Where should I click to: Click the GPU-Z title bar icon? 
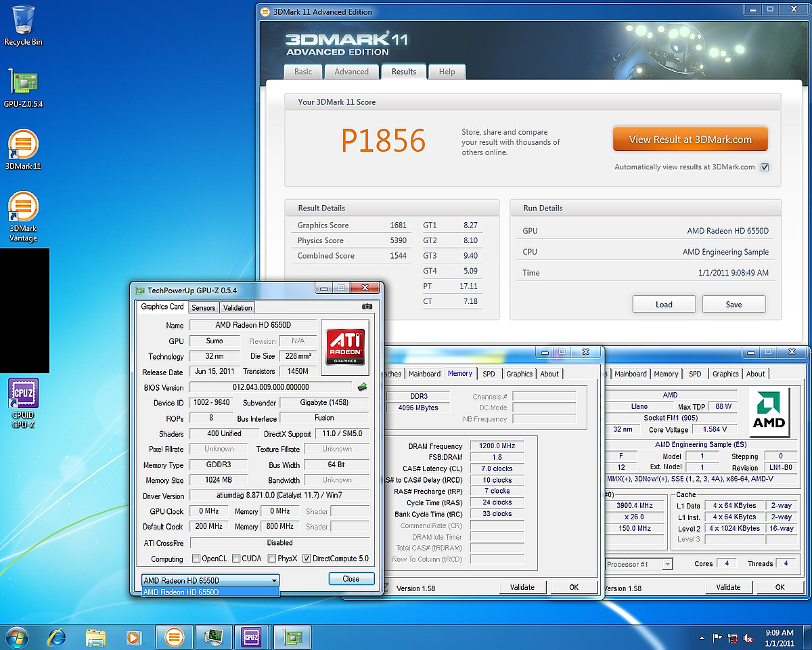(x=140, y=290)
